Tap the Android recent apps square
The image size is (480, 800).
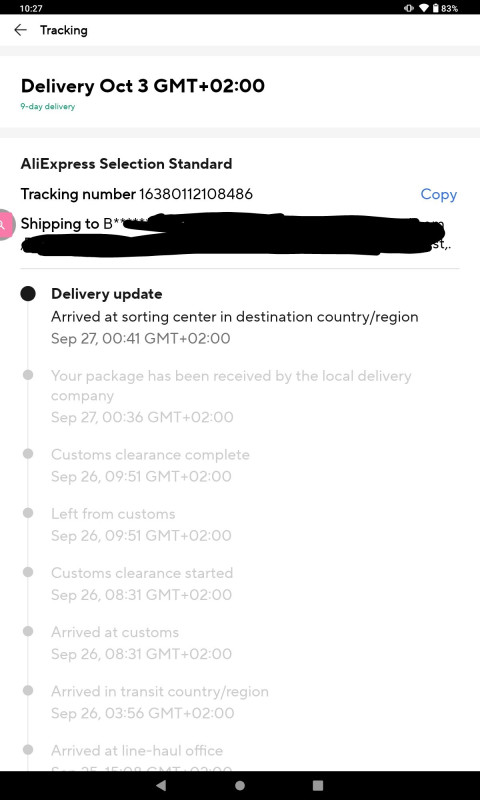[318, 785]
